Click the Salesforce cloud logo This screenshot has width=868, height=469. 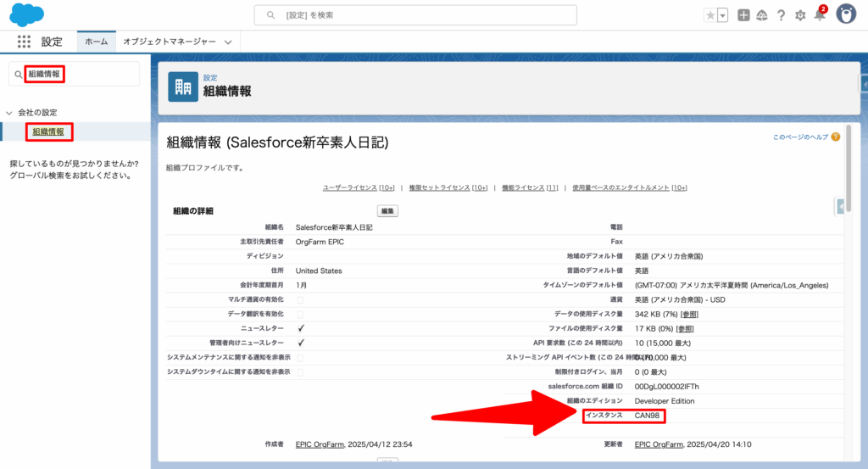[x=26, y=14]
